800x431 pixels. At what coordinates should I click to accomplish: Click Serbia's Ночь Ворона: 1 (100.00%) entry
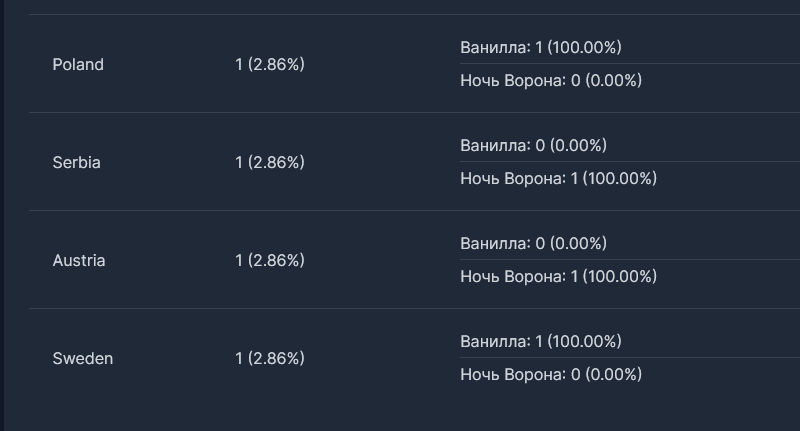click(x=558, y=179)
